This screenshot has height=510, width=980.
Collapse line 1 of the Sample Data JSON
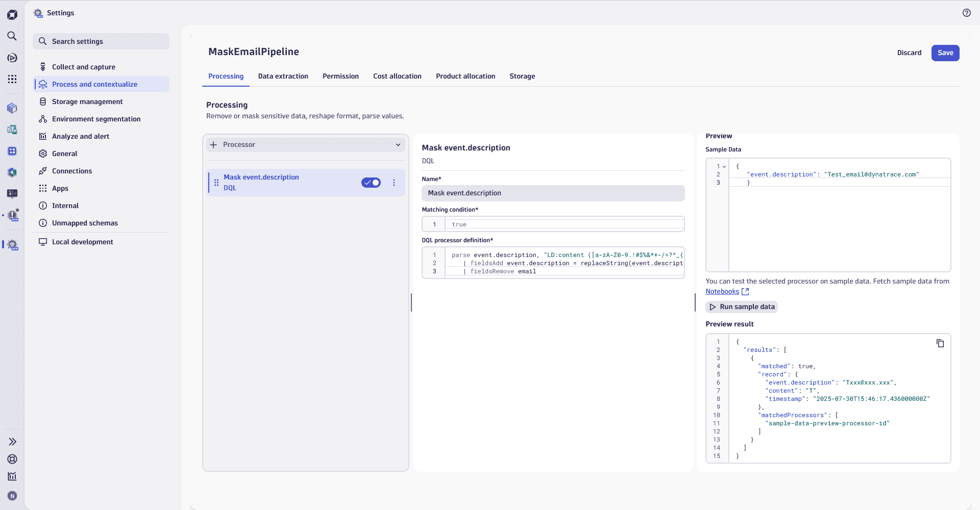coord(724,167)
